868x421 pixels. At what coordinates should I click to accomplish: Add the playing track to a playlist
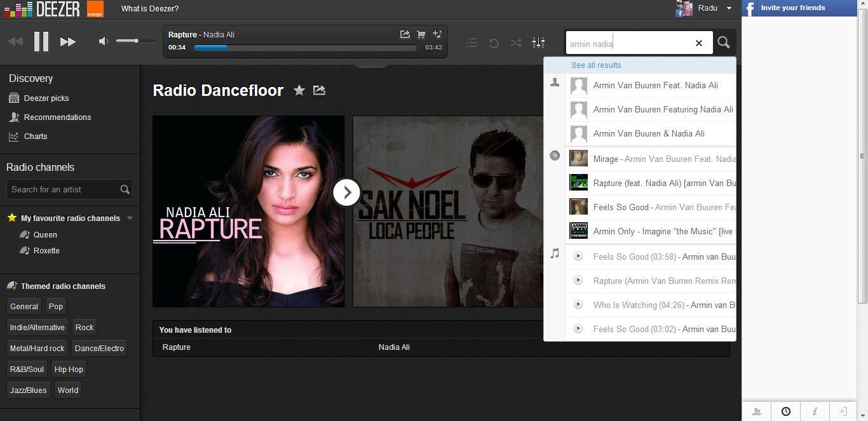click(437, 34)
